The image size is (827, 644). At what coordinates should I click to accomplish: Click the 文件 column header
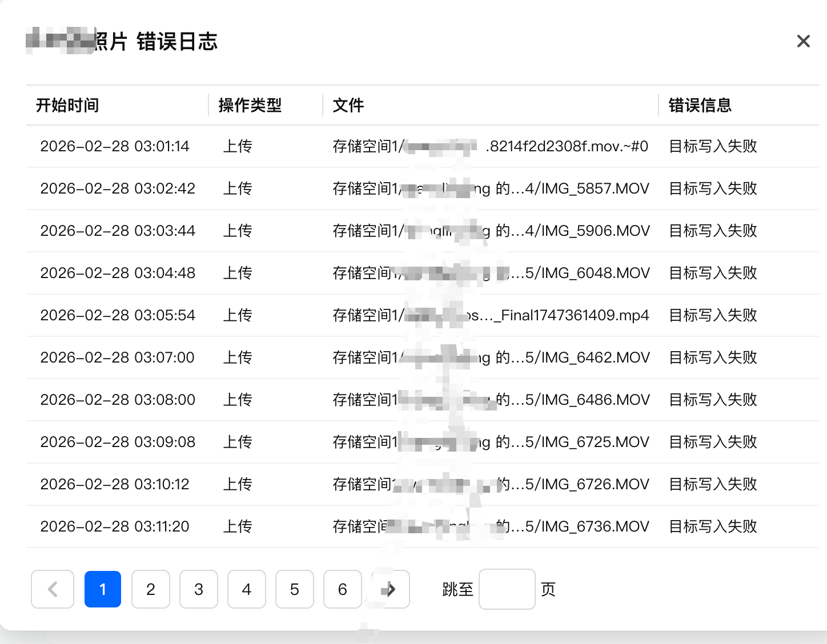(x=348, y=105)
